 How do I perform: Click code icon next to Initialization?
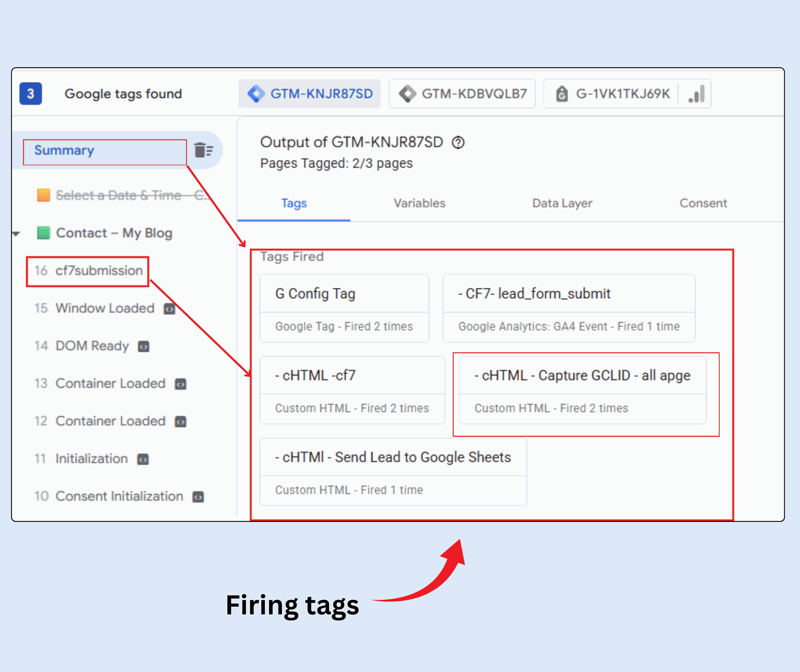(x=143, y=459)
